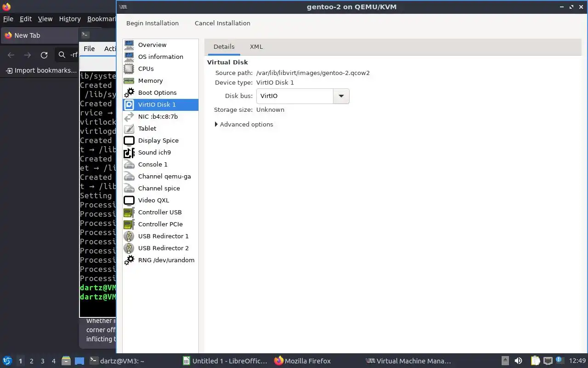Click the notification icon in system tray
This screenshot has height=368, width=588.
pos(560,361)
